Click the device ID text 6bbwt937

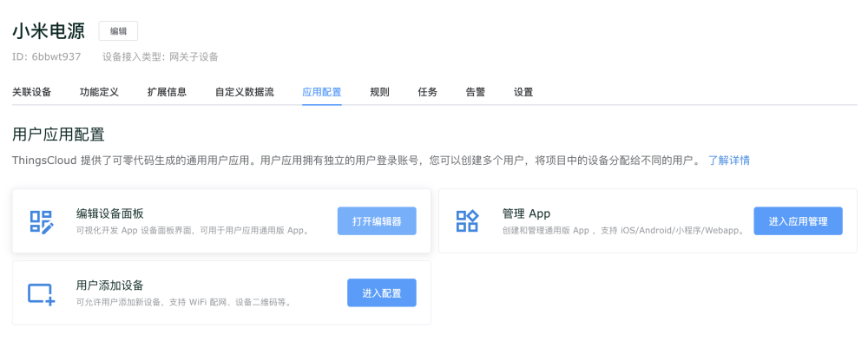pos(47,56)
